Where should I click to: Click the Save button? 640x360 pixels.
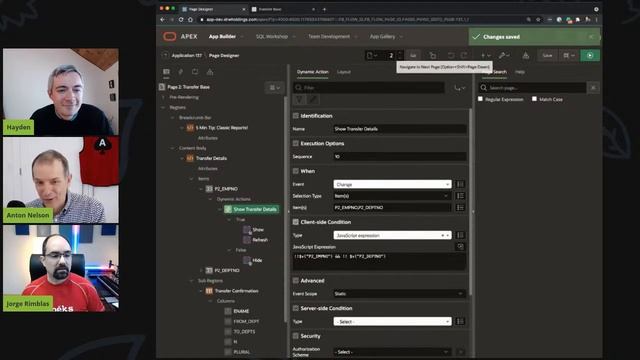tap(547, 56)
